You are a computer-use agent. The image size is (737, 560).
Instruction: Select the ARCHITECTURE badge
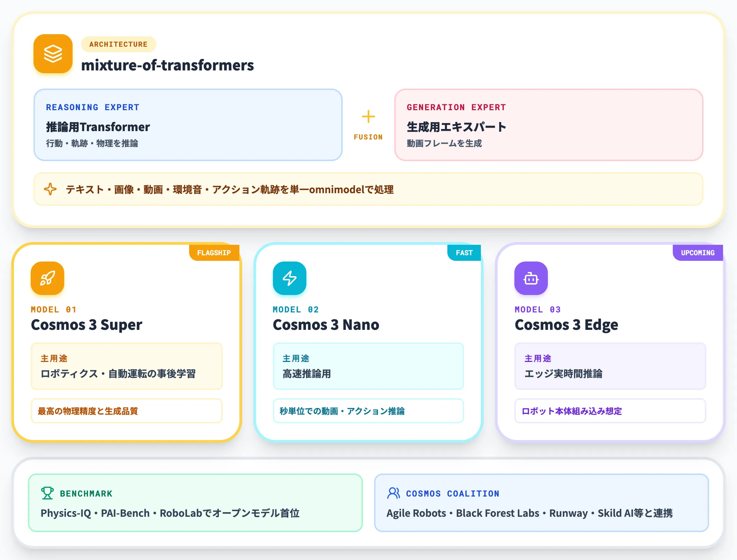pos(118,44)
